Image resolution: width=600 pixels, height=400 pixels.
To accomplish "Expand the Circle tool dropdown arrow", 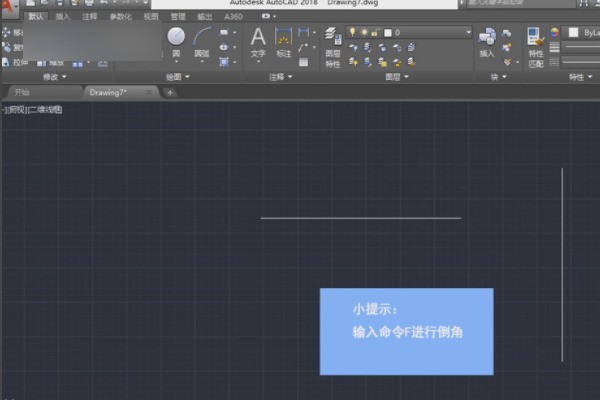I will [x=176, y=61].
